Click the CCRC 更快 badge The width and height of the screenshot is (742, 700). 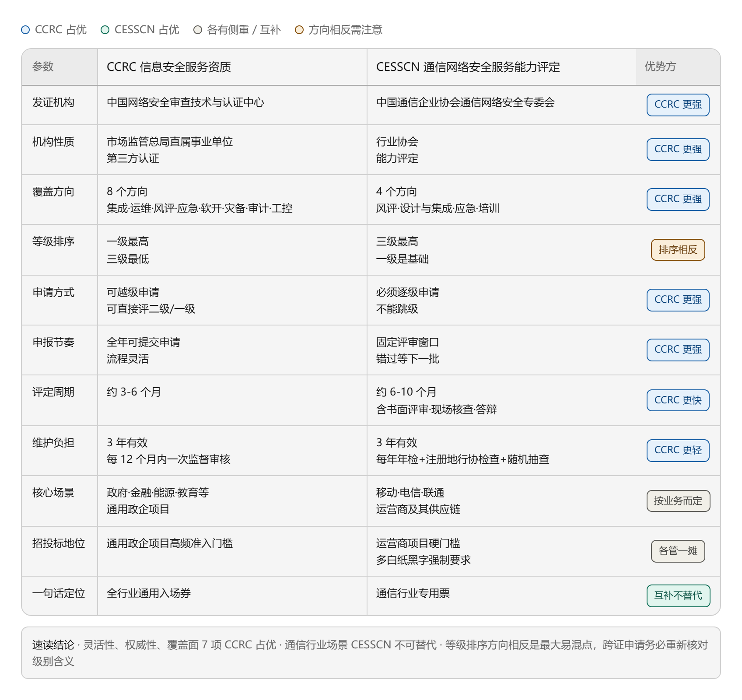[678, 400]
